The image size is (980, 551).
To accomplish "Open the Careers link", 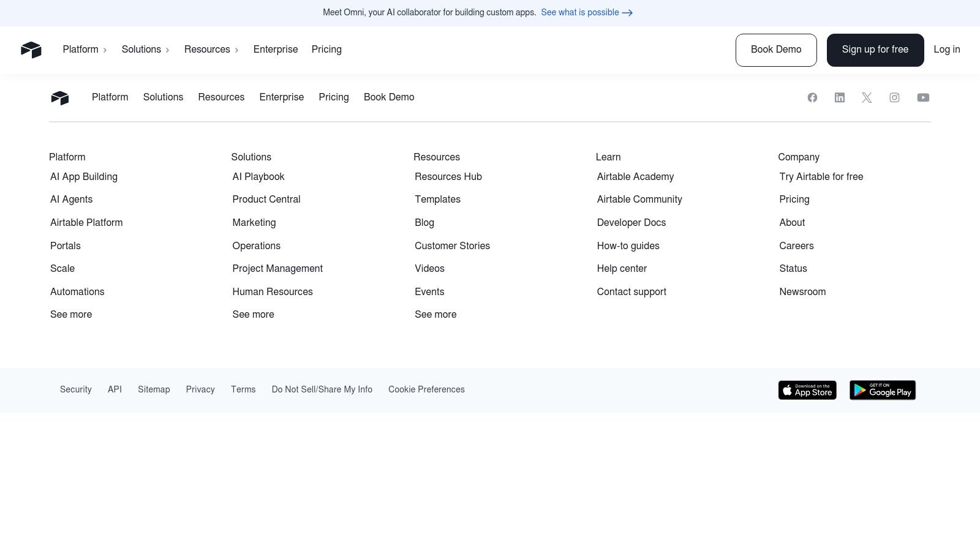I will [796, 246].
